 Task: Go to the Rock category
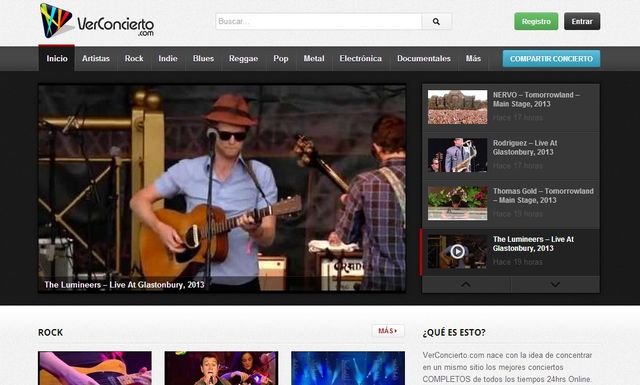point(134,58)
